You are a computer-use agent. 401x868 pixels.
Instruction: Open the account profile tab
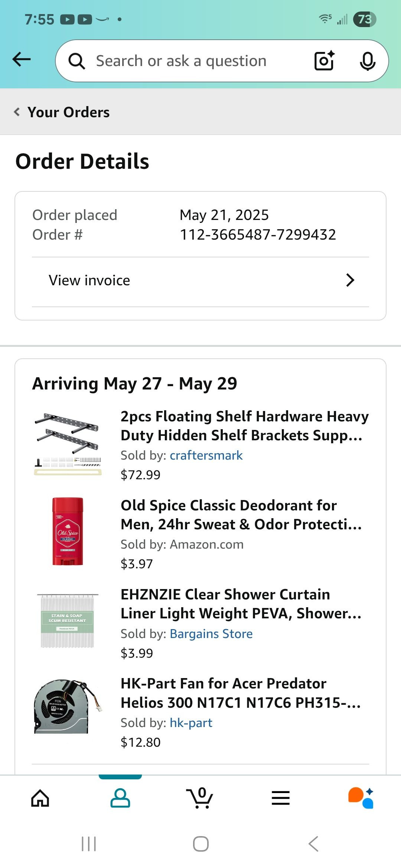pyautogui.click(x=120, y=798)
